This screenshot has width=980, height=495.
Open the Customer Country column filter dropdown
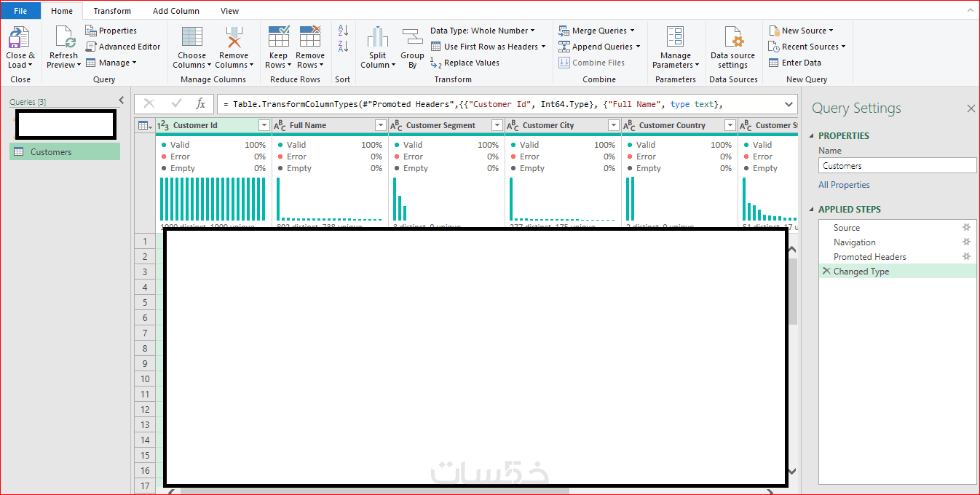730,125
